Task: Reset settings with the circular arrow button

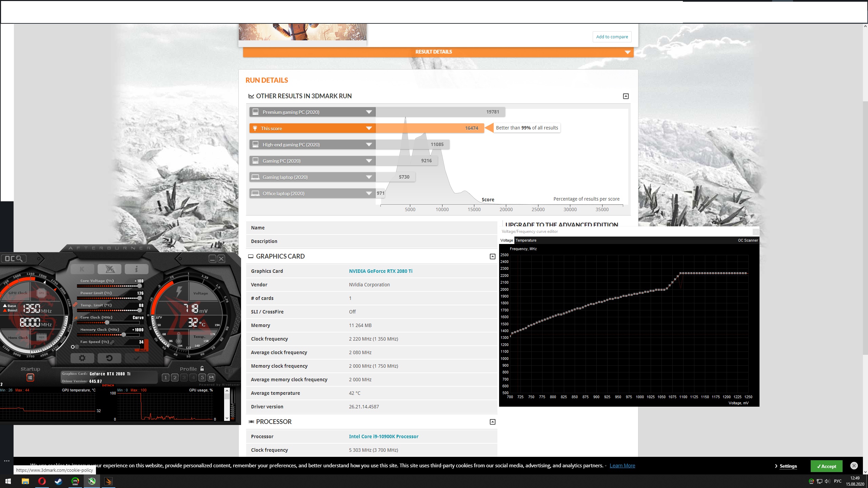Action: click(109, 358)
